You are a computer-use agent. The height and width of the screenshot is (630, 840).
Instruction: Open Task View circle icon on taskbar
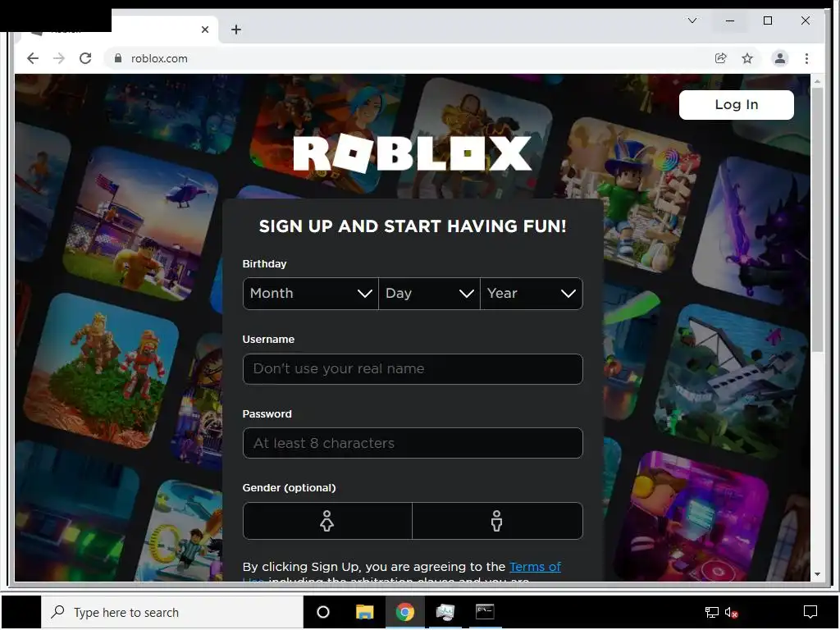pyautogui.click(x=323, y=612)
